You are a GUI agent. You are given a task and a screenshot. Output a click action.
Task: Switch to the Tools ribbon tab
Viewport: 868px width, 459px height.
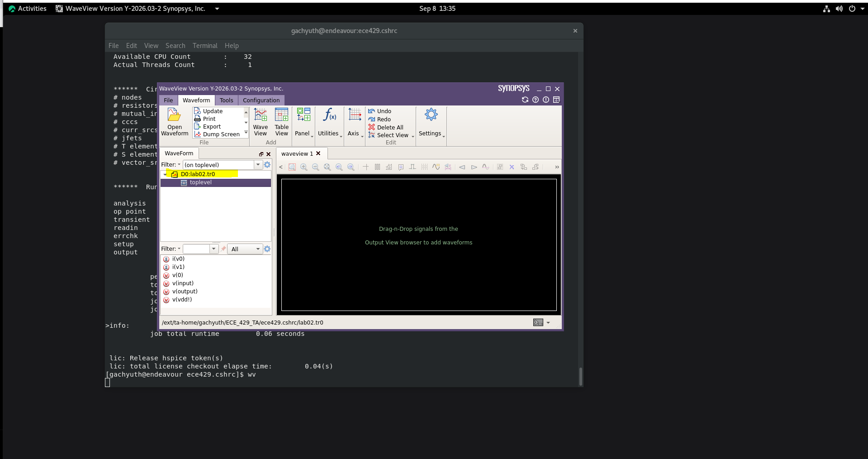pyautogui.click(x=227, y=100)
